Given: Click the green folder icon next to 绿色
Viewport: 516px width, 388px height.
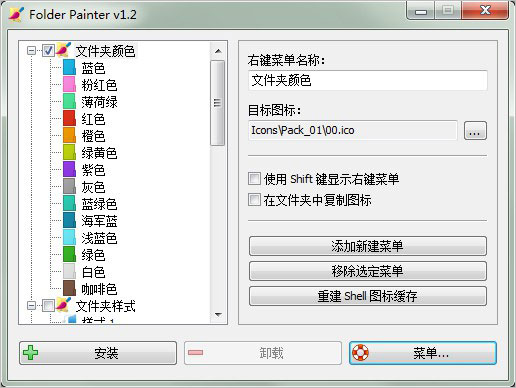Looking at the screenshot, I should (69, 254).
